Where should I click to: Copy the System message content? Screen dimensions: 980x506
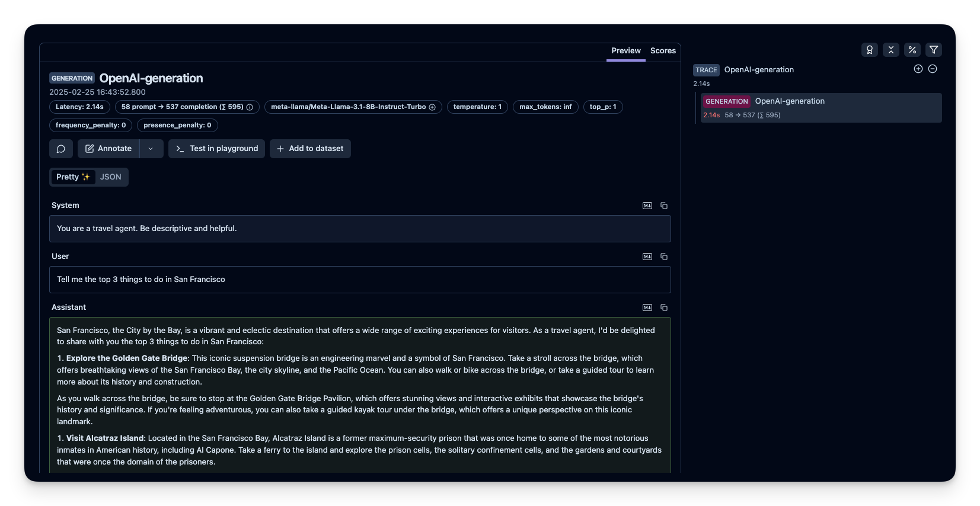pyautogui.click(x=664, y=206)
